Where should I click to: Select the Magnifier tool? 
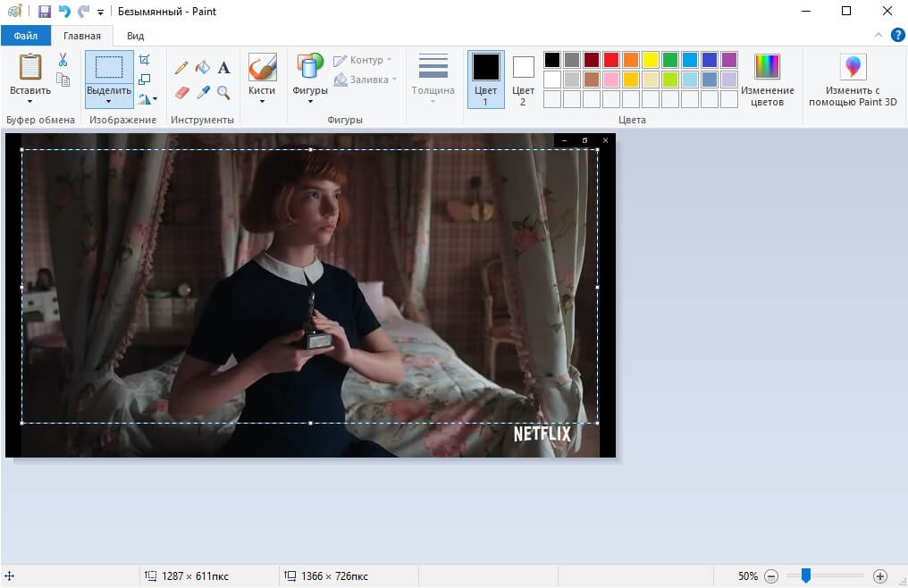[223, 92]
